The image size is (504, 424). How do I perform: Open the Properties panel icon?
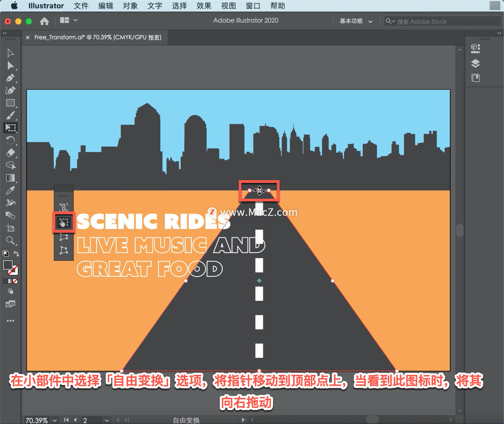pyautogui.click(x=475, y=48)
